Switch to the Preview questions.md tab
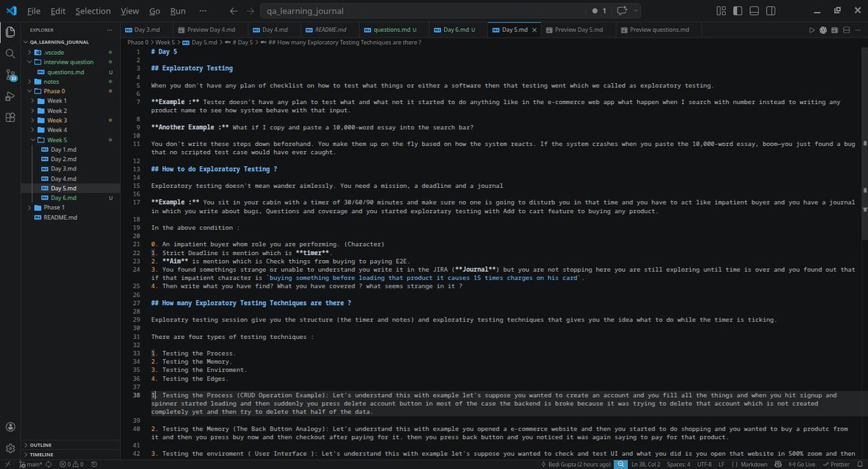This screenshot has width=868, height=469. [x=659, y=30]
